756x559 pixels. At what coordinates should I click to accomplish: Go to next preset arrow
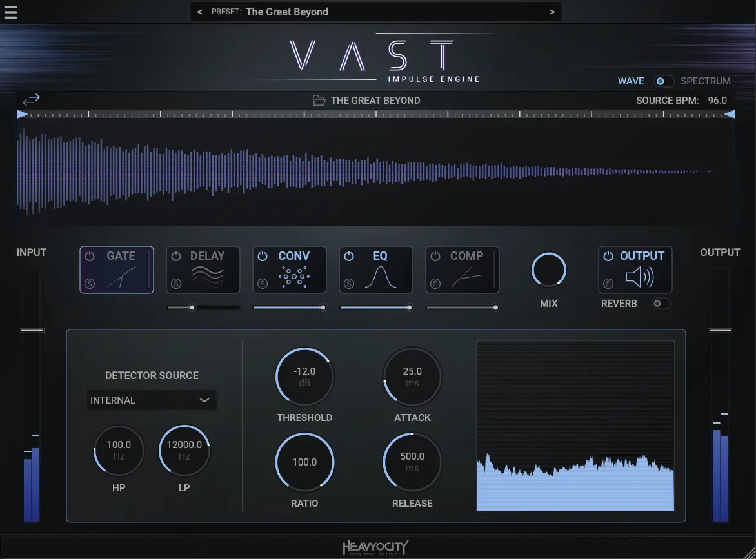[552, 12]
